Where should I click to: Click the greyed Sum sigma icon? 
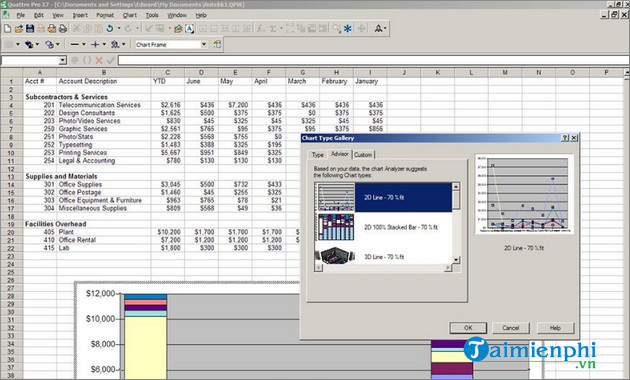[x=273, y=29]
